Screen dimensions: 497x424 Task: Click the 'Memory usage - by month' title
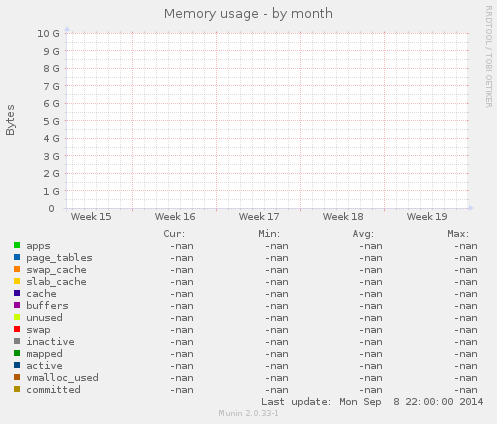pos(248,14)
